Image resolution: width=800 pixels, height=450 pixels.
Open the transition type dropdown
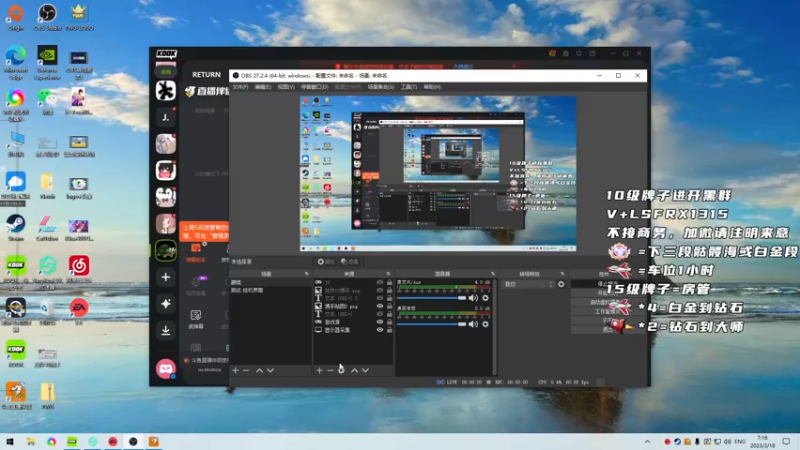(528, 284)
